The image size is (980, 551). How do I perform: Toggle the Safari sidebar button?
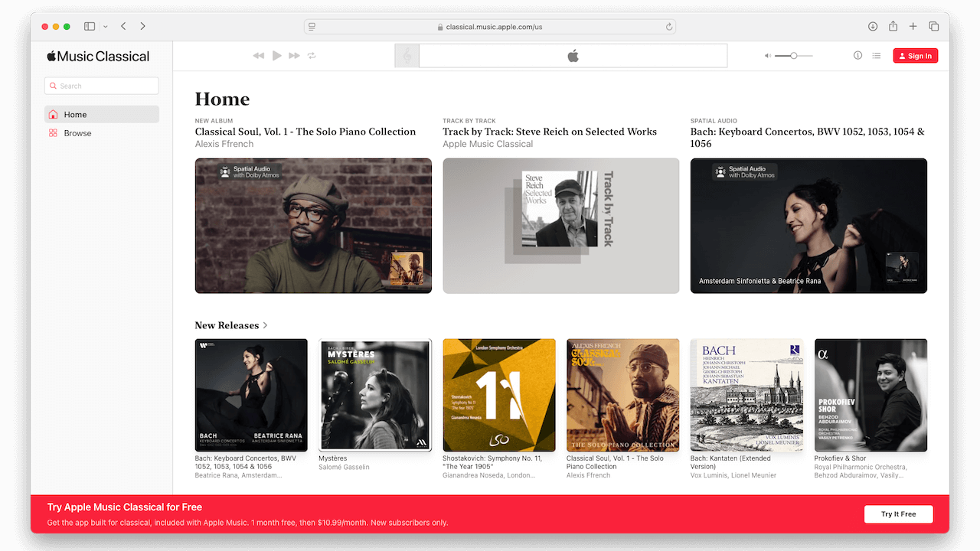(90, 26)
